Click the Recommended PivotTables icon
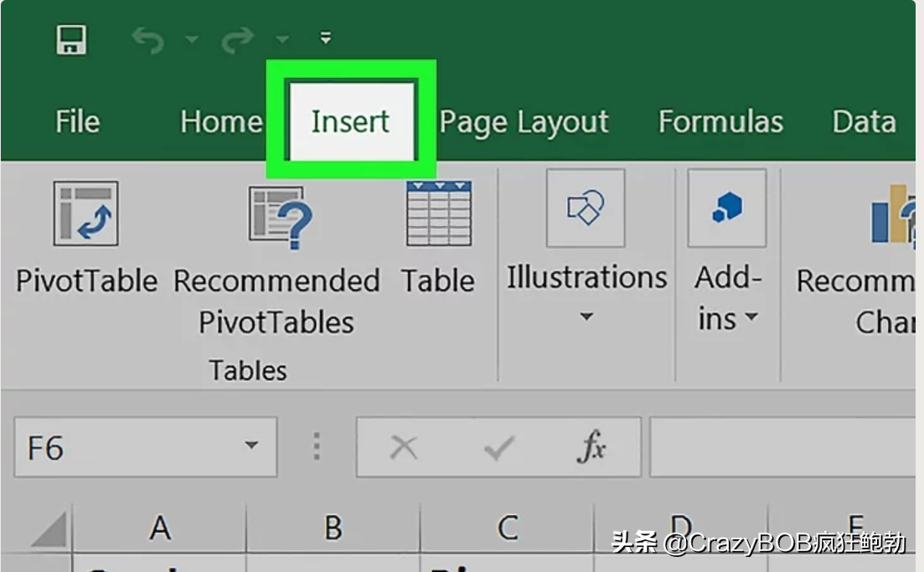Image resolution: width=924 pixels, height=572 pixels. click(x=281, y=217)
